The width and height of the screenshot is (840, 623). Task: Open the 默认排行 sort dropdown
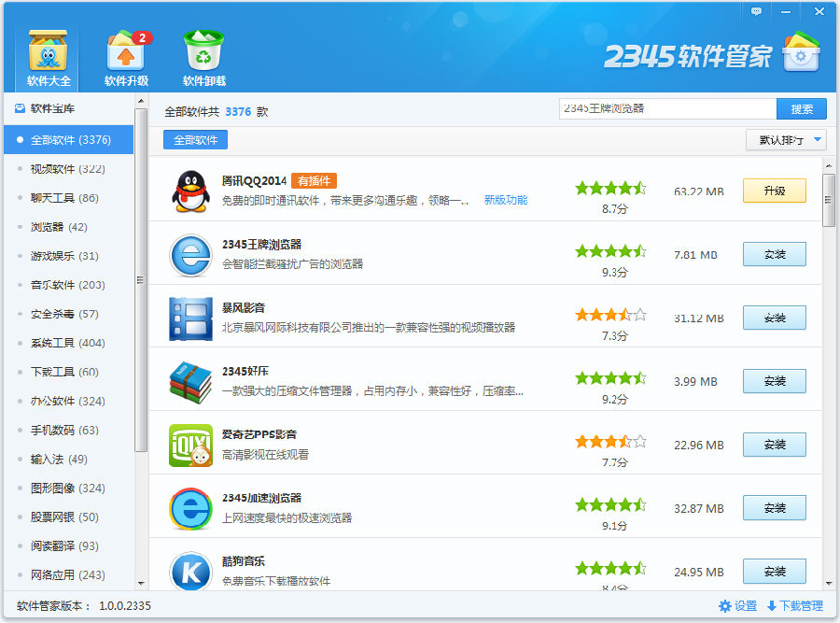click(x=786, y=140)
